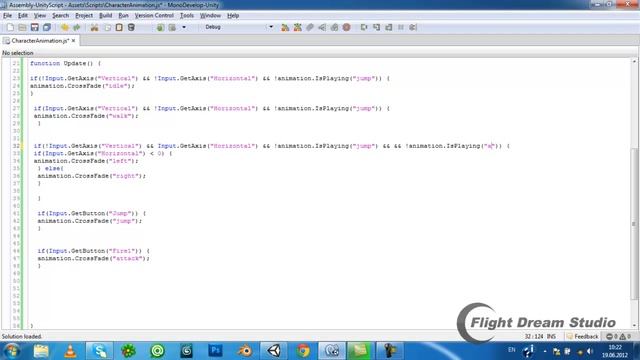The image size is (640, 360).
Task: Switch to Unity from the taskbar
Action: click(273, 351)
